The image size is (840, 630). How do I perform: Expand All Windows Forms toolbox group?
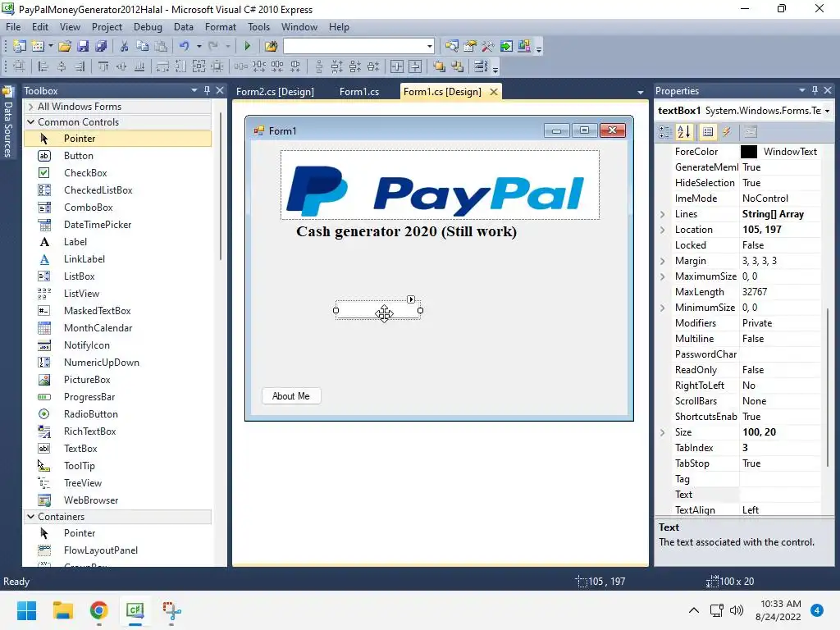coord(31,107)
